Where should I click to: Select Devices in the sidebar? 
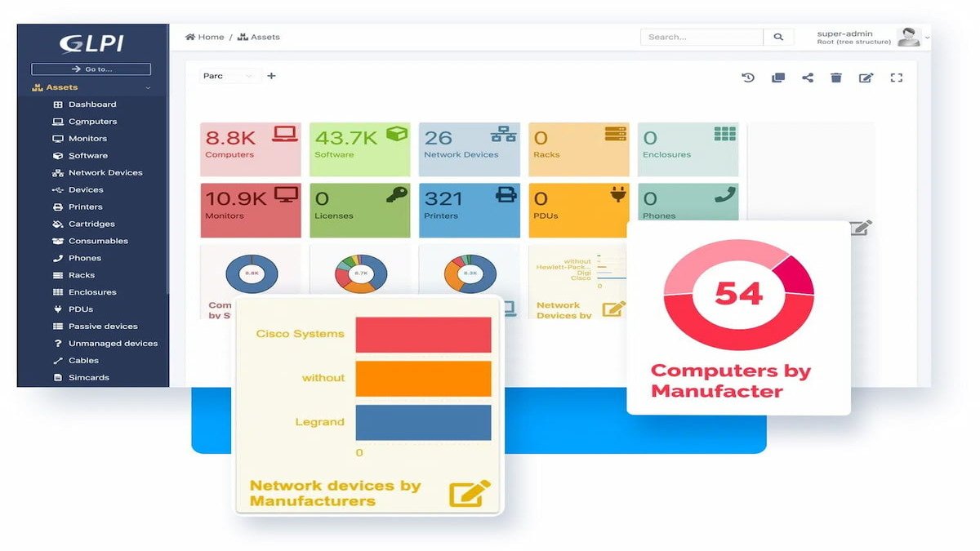[86, 190]
